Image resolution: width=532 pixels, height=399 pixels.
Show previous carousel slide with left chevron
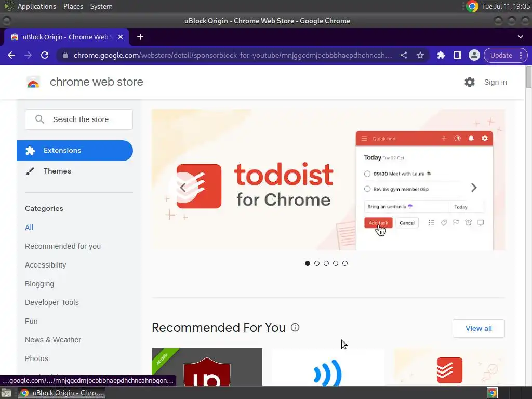[182, 187]
